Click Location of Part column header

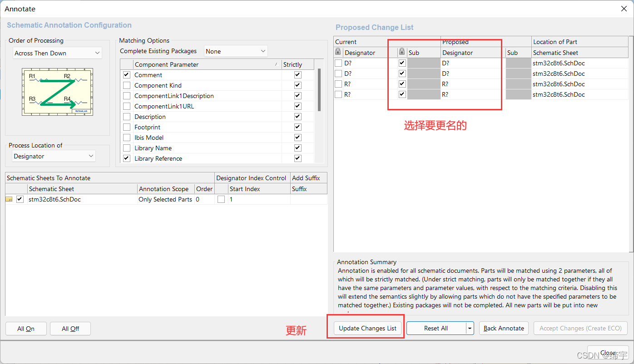pos(580,42)
